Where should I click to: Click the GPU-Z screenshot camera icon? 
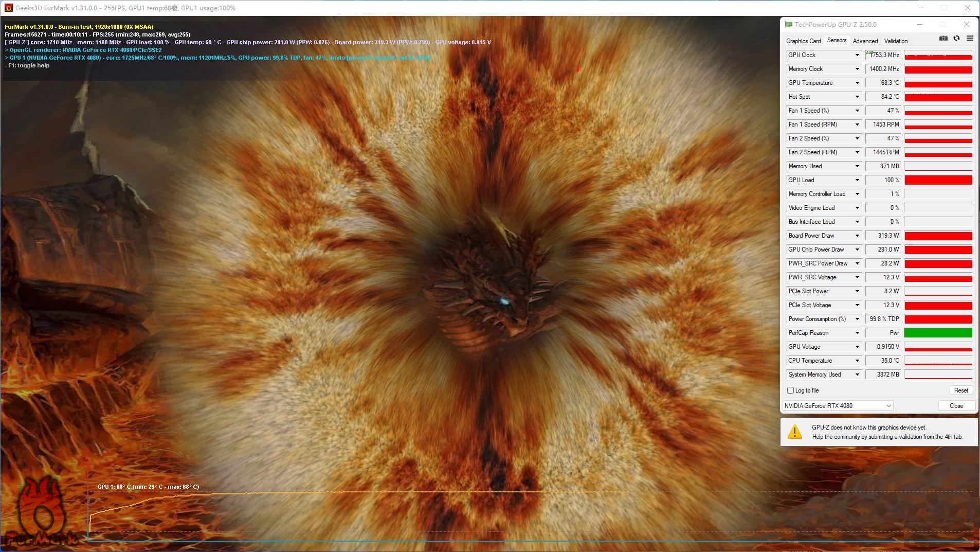943,39
